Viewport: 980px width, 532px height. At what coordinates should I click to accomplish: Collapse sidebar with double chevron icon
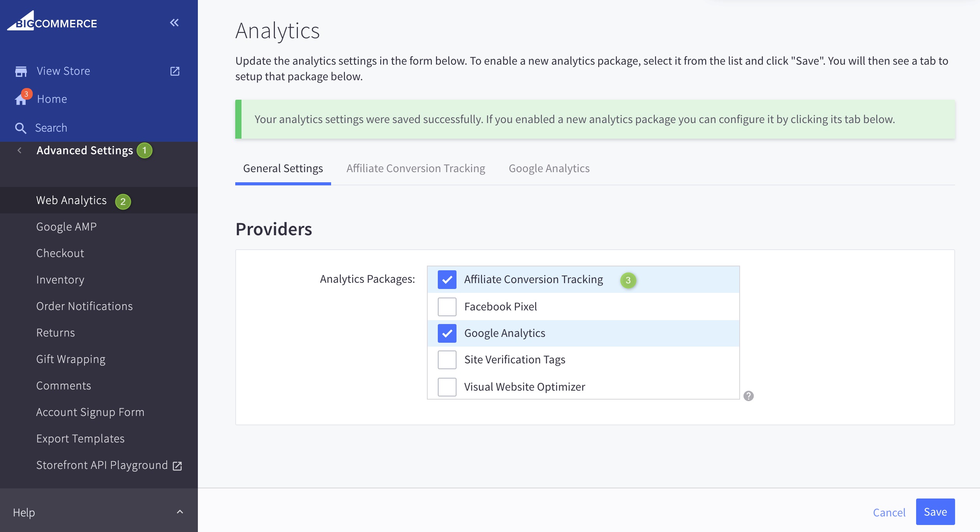[174, 23]
